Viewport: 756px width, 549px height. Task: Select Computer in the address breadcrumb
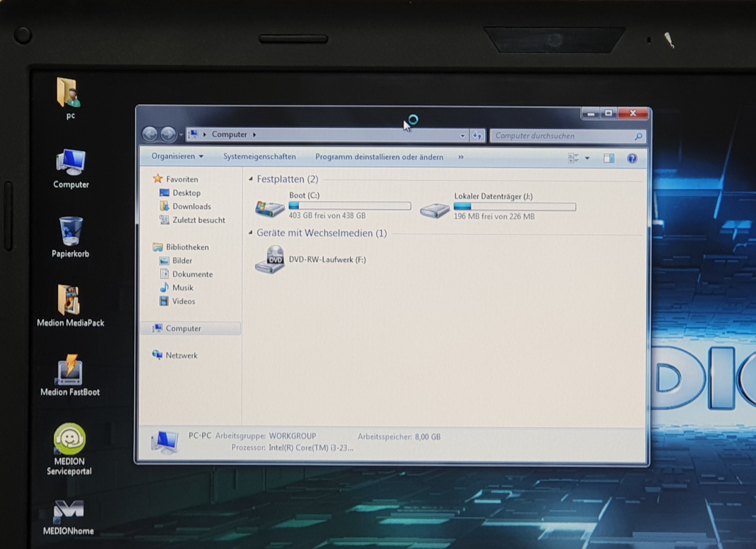click(229, 134)
